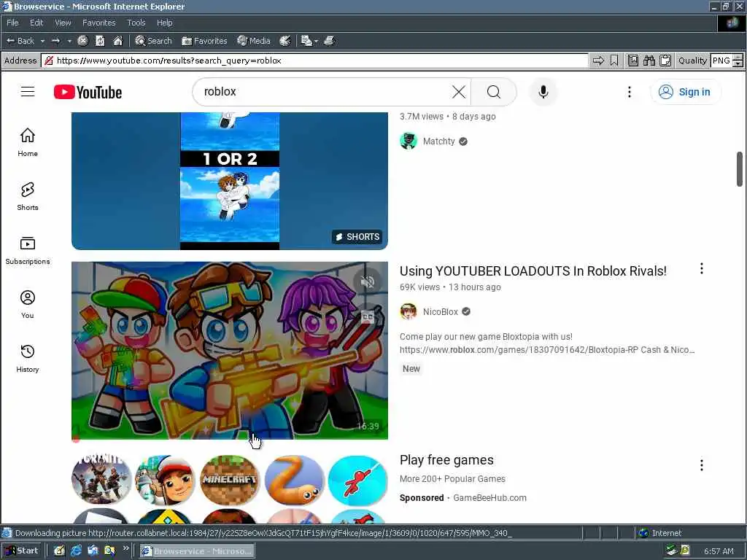This screenshot has width=747, height=560.
Task: Open options menu for the Roblox Rivals video
Action: point(701,268)
